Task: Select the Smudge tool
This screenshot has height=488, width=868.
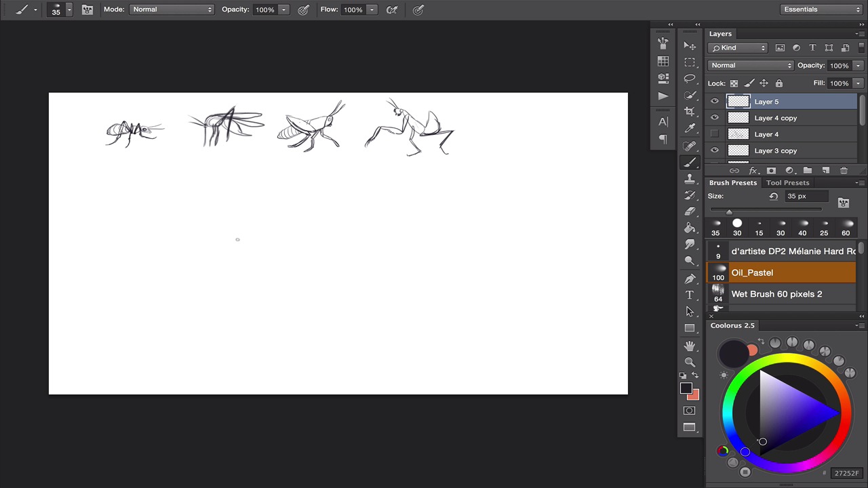Action: pyautogui.click(x=690, y=244)
